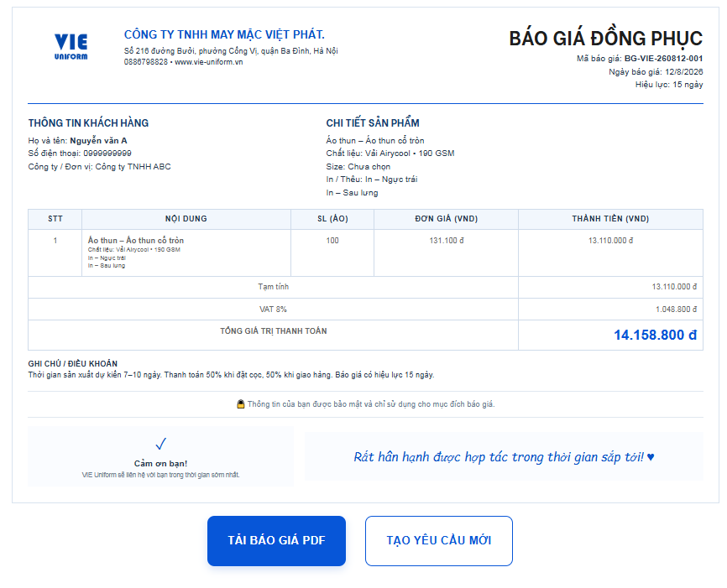This screenshot has height=588, width=727.
Task: Click TẠO YÊU CẦU MỚI button
Action: [438, 541]
